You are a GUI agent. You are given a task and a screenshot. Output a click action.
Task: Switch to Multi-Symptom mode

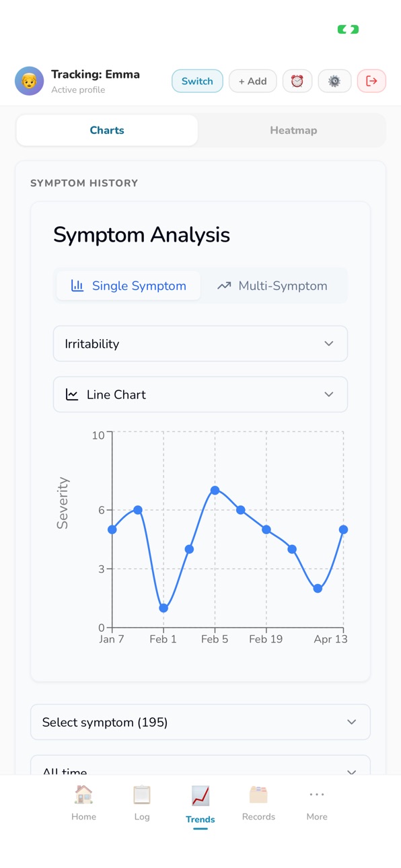point(272,286)
